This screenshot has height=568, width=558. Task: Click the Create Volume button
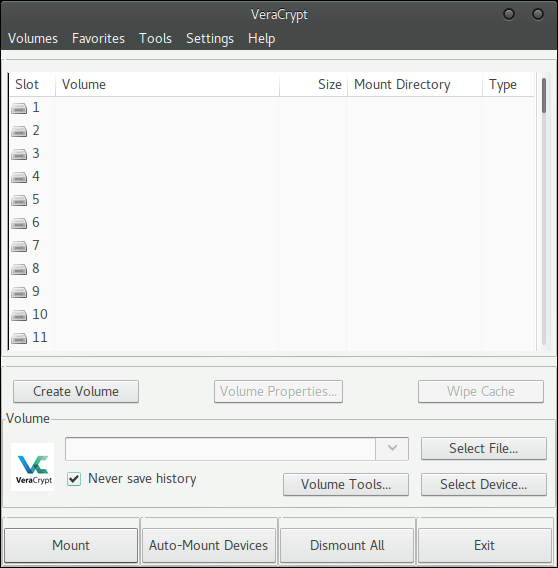(76, 392)
